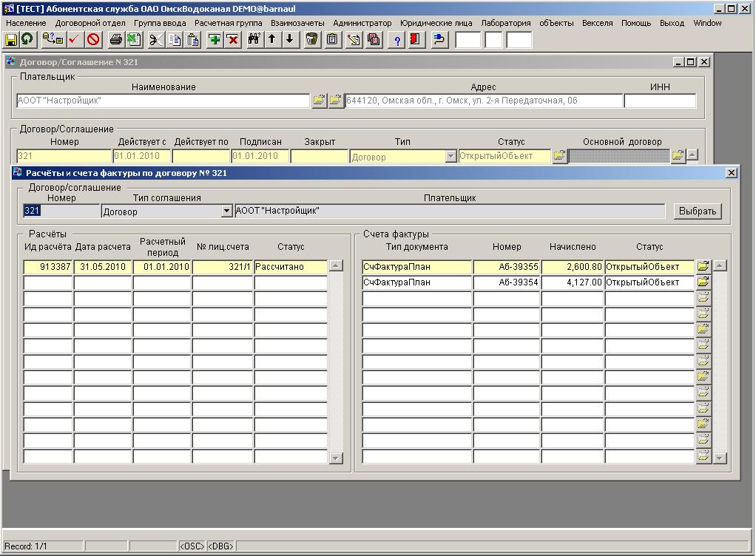Click the trash bin toolbar icon
The height and width of the screenshot is (556, 756).
(312, 40)
